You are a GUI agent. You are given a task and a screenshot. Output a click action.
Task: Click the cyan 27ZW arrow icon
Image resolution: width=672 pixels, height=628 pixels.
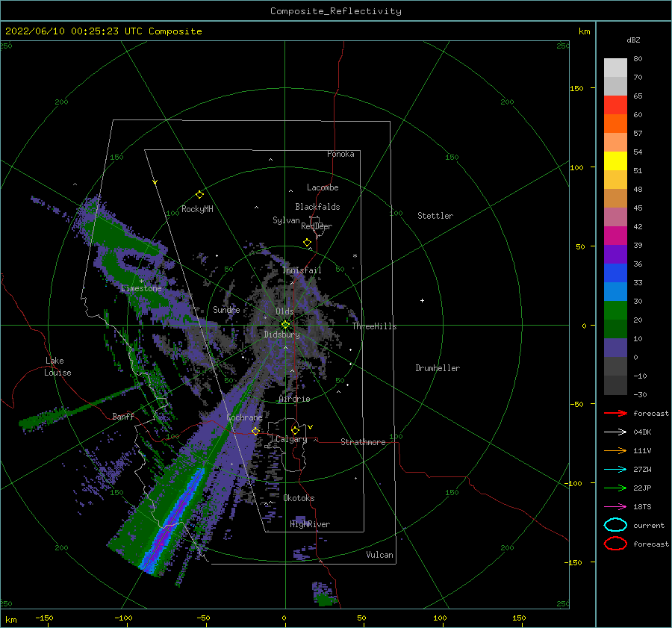615,469
